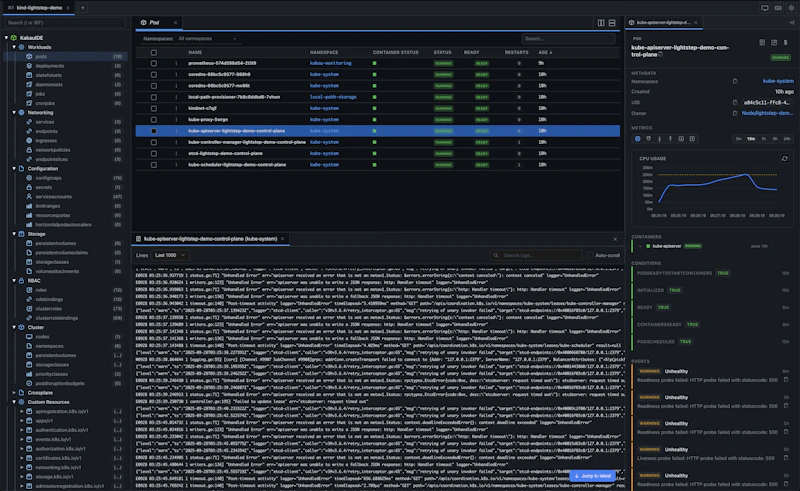Open the Namespaces dropdown
800x491 pixels.
(207, 39)
